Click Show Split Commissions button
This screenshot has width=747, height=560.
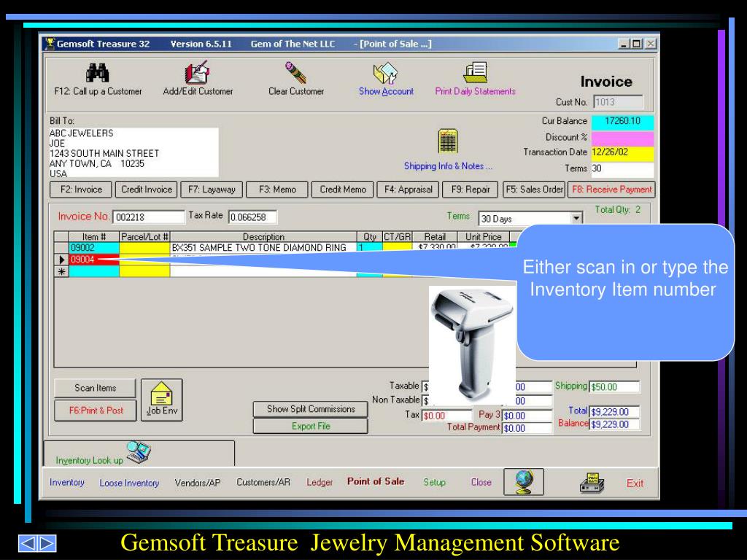[311, 409]
